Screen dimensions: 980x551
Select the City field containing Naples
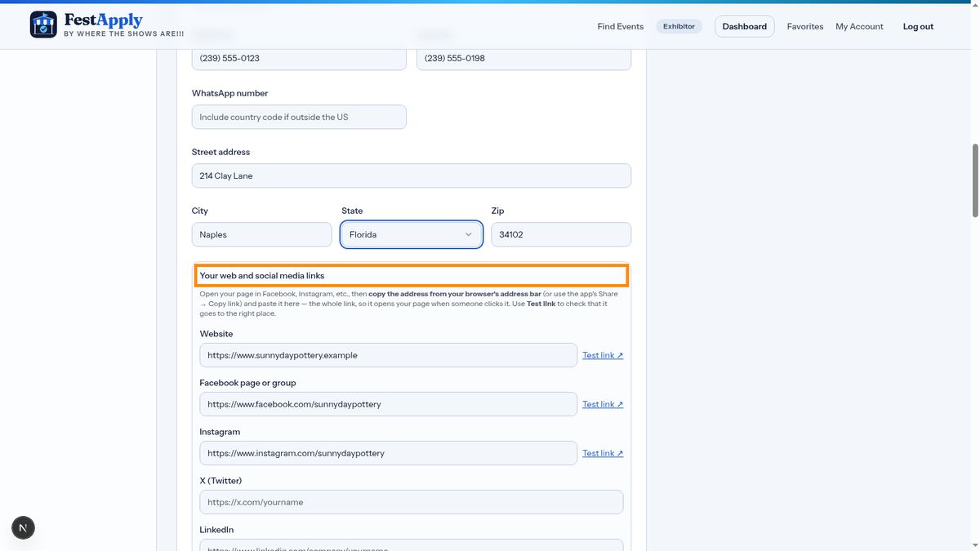point(262,234)
